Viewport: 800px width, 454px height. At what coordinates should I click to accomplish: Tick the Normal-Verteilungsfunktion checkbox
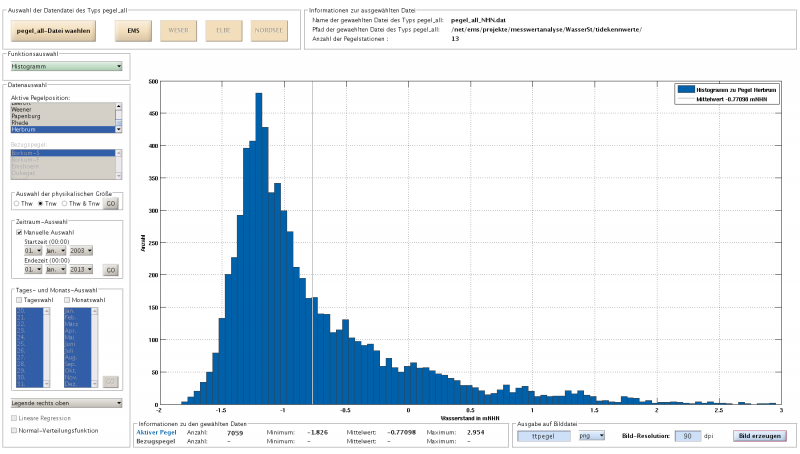[14, 430]
